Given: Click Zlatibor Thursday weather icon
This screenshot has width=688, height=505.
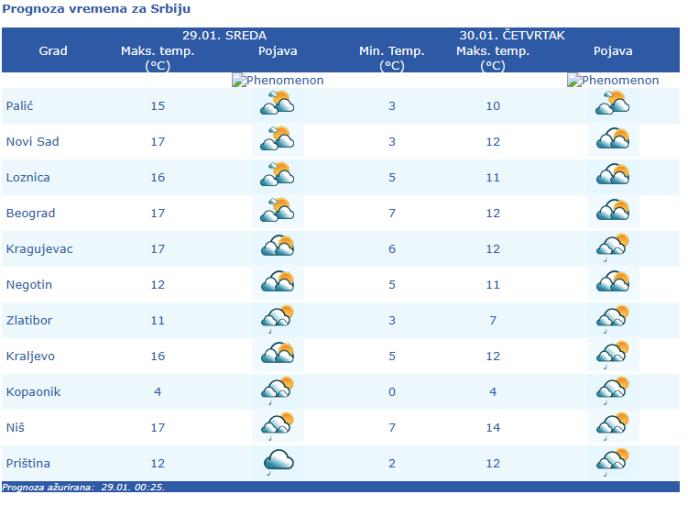Looking at the screenshot, I should click(613, 318).
